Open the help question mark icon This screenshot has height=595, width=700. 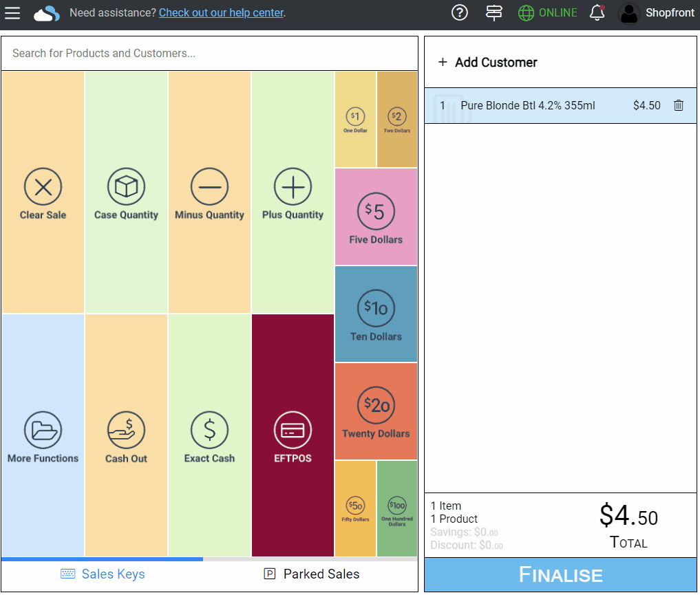coord(459,13)
